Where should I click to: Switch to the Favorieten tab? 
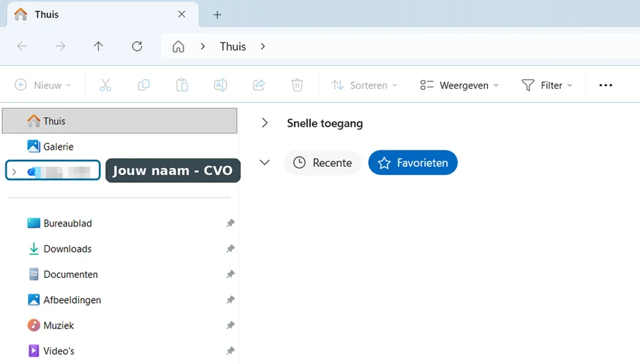click(413, 163)
